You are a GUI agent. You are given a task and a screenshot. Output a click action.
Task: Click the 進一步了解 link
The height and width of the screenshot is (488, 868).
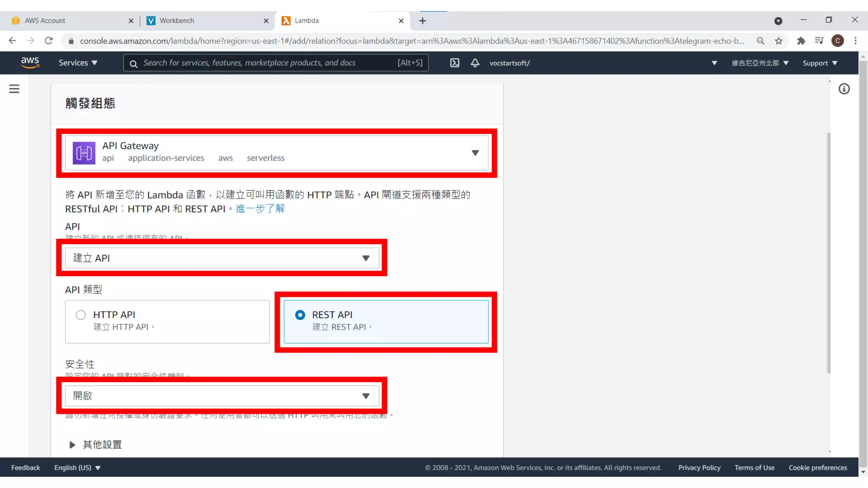point(260,209)
